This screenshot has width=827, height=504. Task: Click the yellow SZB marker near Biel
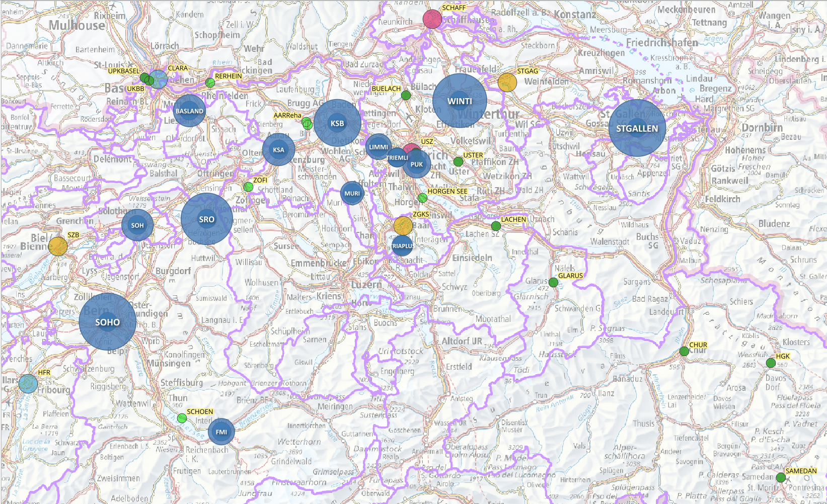click(58, 246)
